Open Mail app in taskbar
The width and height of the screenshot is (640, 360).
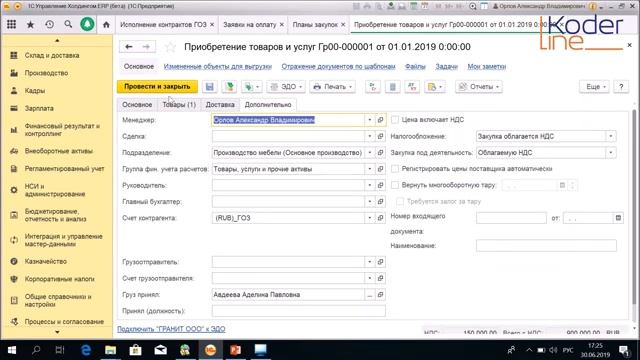pyautogui.click(x=160, y=350)
